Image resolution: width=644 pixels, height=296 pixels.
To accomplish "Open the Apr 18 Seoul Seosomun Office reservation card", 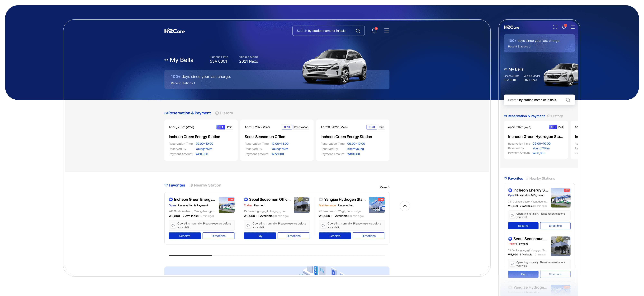I will (x=277, y=140).
